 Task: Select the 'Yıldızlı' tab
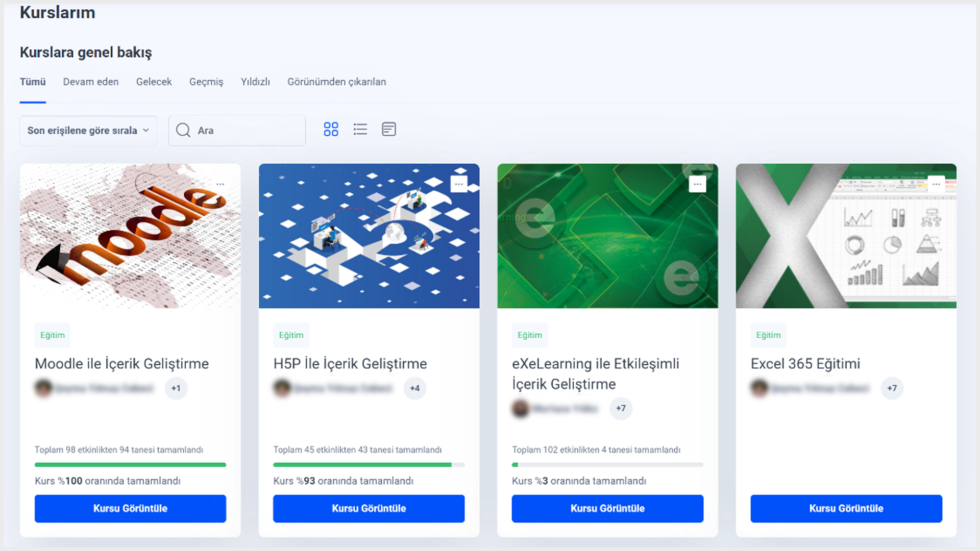255,82
